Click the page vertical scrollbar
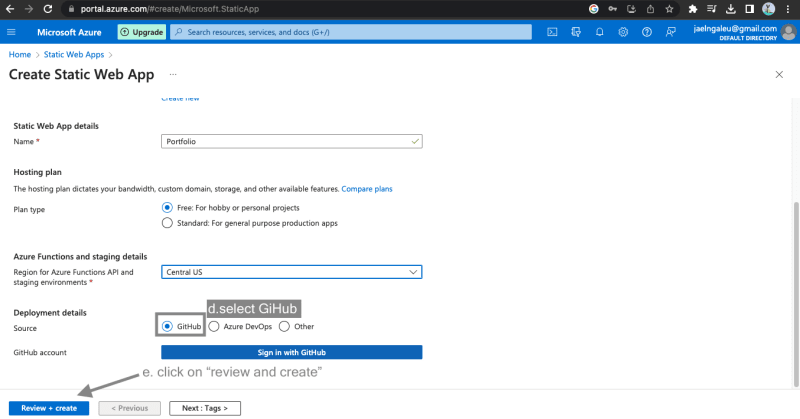800x419 pixels. click(x=796, y=294)
